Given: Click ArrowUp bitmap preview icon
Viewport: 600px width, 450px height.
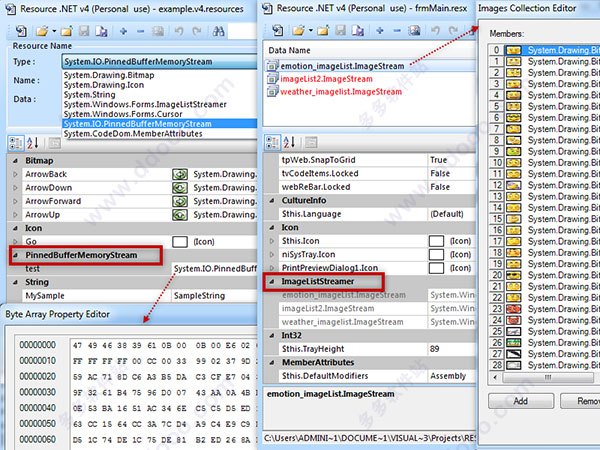Looking at the screenshot, I should (180, 215).
